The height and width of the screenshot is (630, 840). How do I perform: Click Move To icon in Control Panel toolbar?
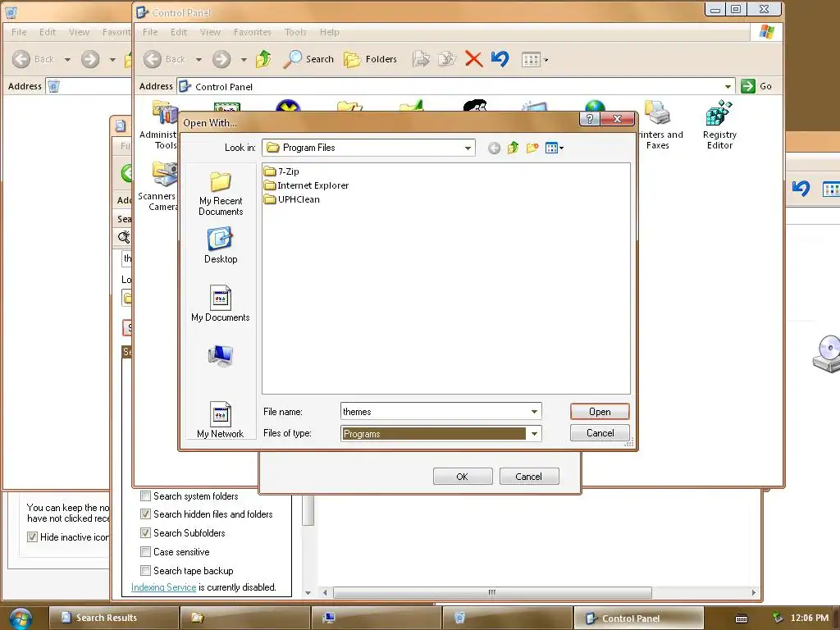coord(421,59)
